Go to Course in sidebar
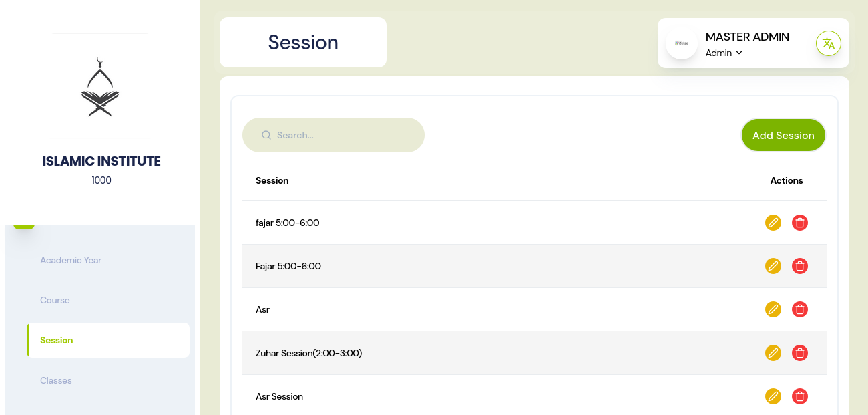This screenshot has height=415, width=868. [x=55, y=300]
